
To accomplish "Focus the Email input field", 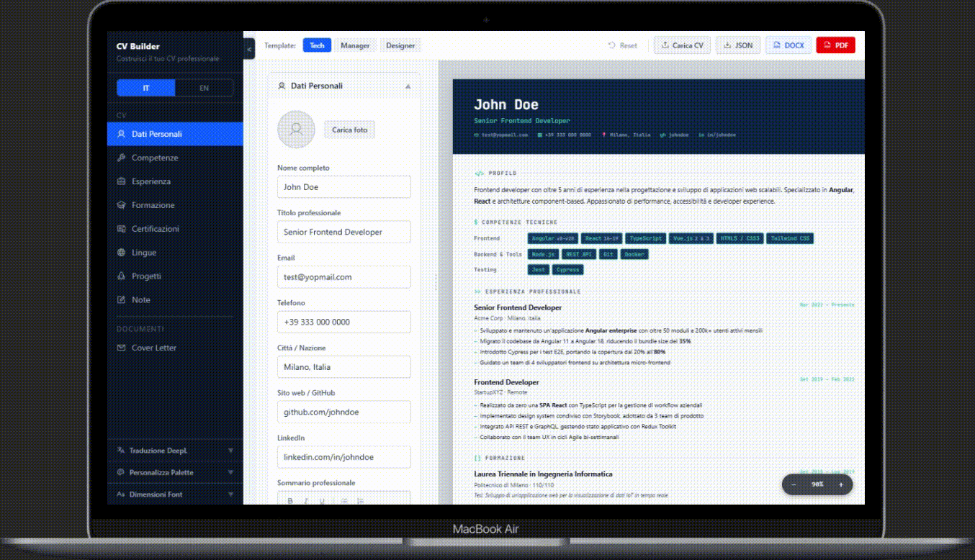I will pos(344,277).
